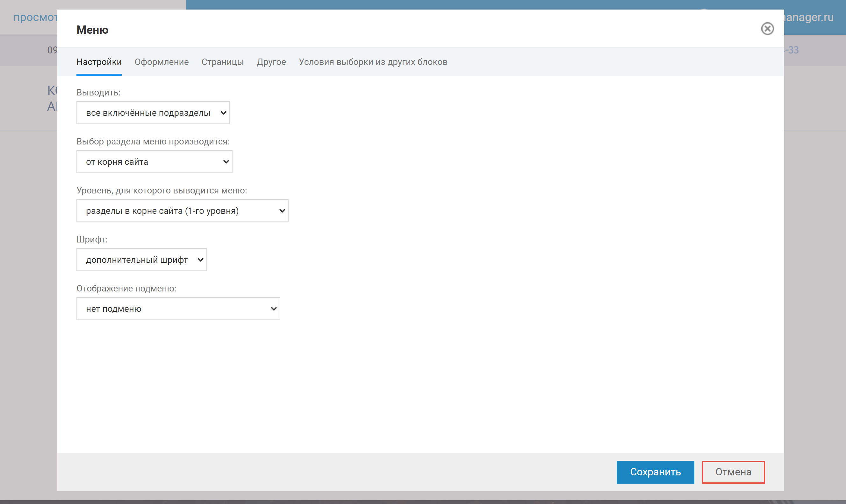Open the Шрифт font dropdown

point(141,260)
